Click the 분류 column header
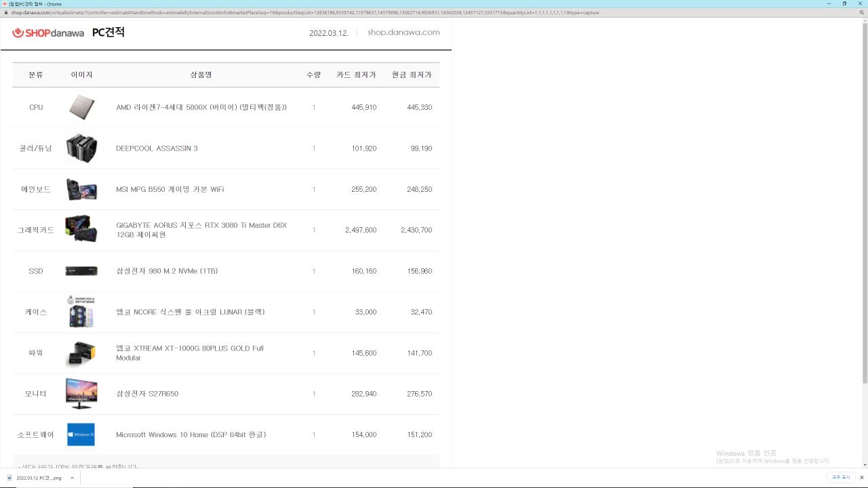This screenshot has width=868, height=488. tap(36, 75)
